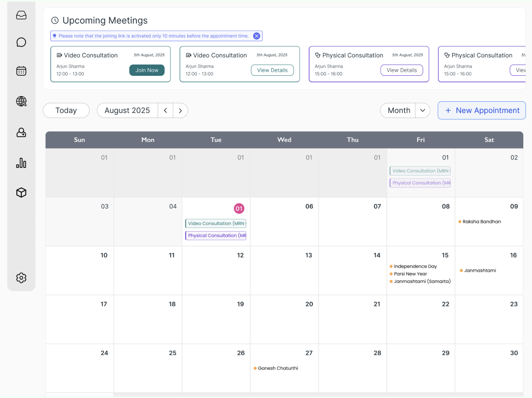The height and width of the screenshot is (398, 532).
Task: Open the user profile icon in sidebar
Action: 21,132
